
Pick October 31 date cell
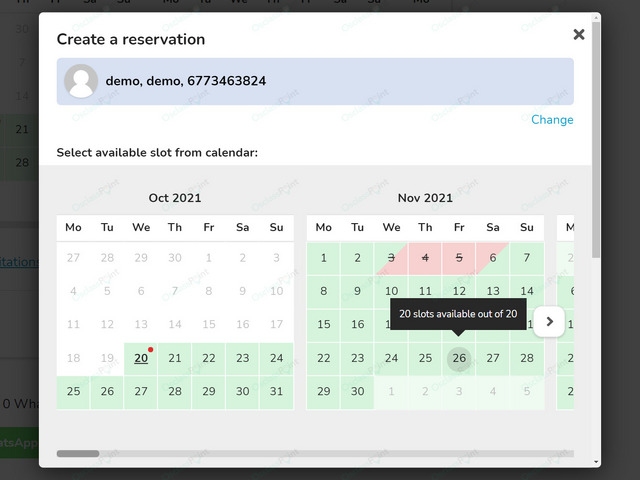[276, 392]
